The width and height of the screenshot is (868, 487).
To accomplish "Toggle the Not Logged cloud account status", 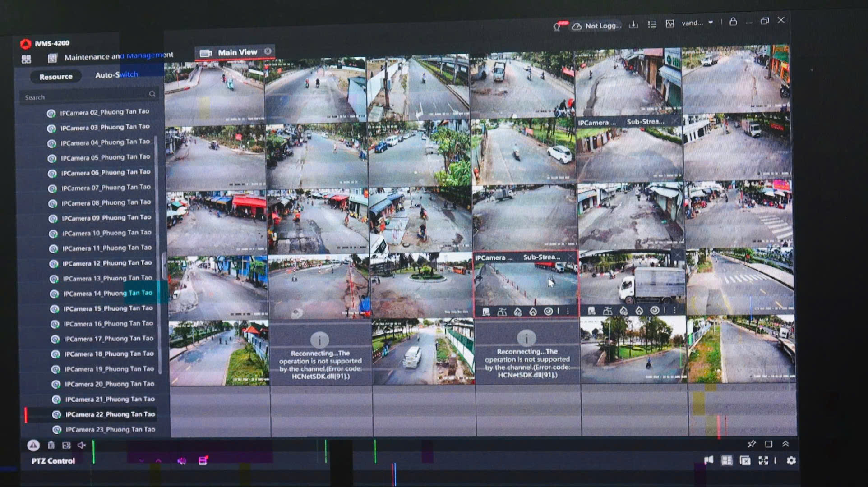I will (597, 26).
